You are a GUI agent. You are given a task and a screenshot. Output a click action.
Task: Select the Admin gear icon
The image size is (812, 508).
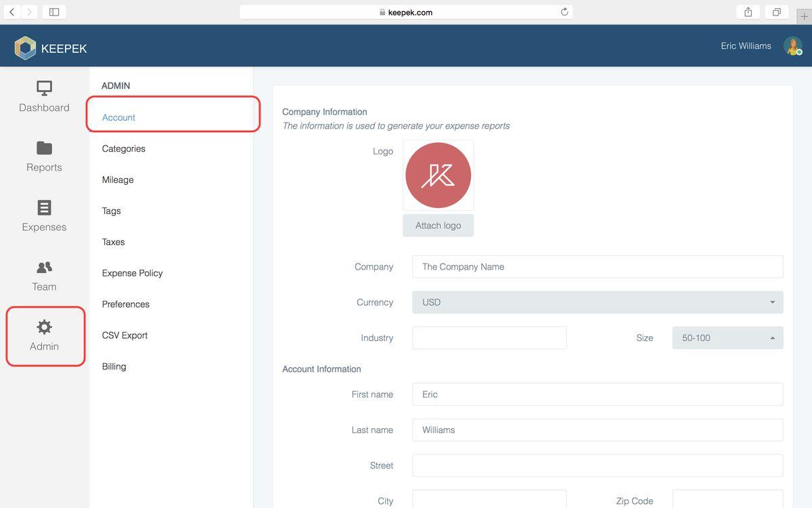pyautogui.click(x=44, y=327)
